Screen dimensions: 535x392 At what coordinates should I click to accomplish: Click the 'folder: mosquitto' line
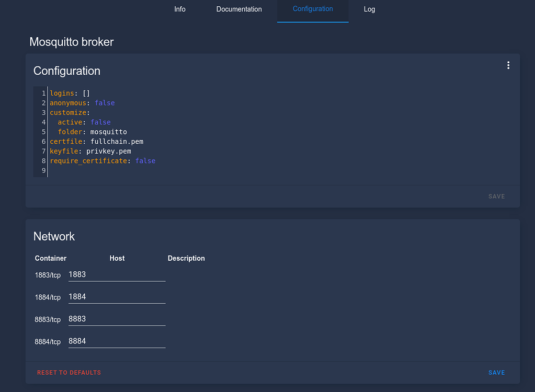(92, 132)
